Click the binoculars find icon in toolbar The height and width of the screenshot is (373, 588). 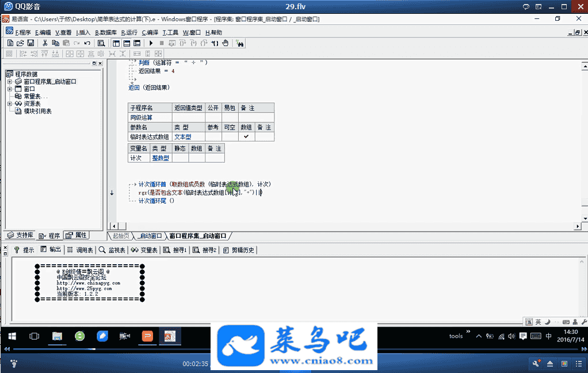(240, 43)
